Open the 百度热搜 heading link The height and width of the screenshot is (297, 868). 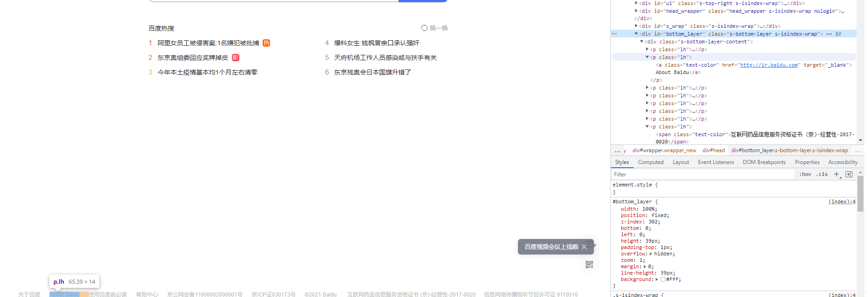(161, 28)
